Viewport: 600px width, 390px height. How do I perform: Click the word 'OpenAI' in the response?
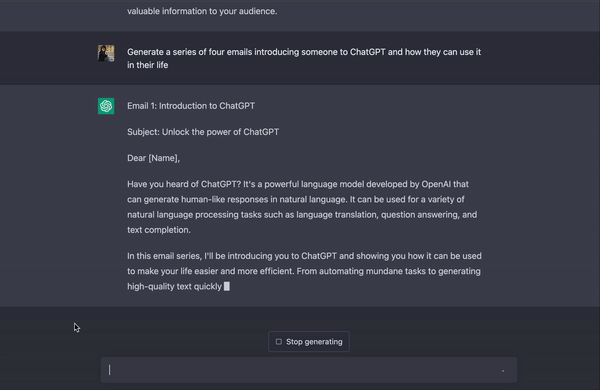436,184
